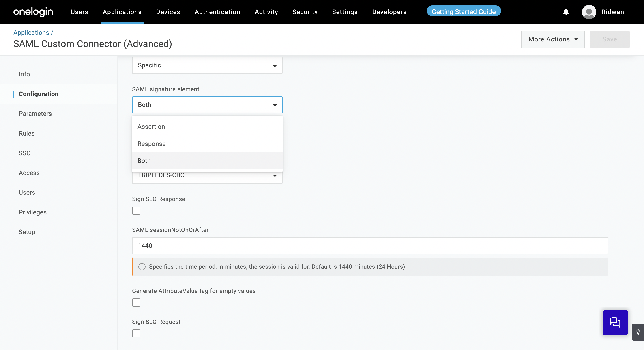The width and height of the screenshot is (644, 350).
Task: Enable Sign SLO Response checkbox
Action: pyautogui.click(x=136, y=210)
